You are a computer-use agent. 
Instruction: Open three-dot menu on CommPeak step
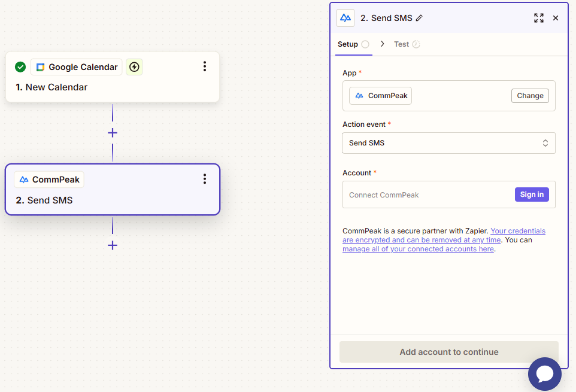pos(205,179)
